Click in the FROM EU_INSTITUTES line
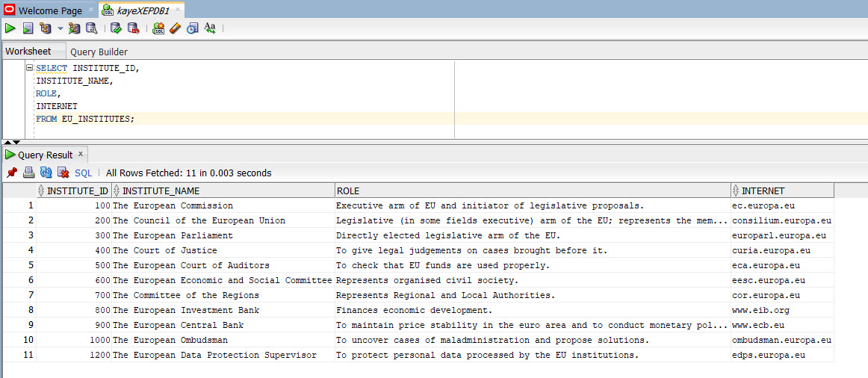This screenshot has height=378, width=868. click(x=85, y=119)
